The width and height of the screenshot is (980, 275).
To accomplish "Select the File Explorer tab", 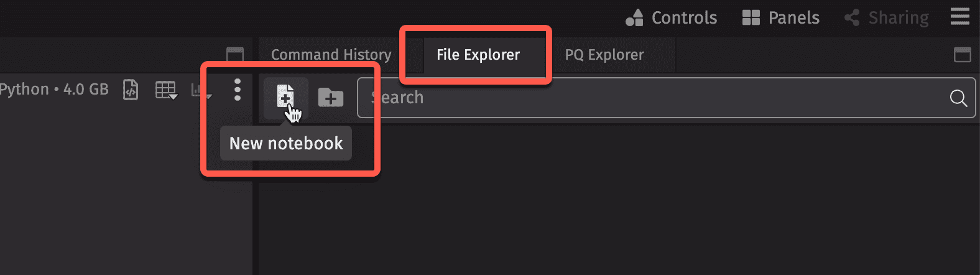I will (x=478, y=55).
